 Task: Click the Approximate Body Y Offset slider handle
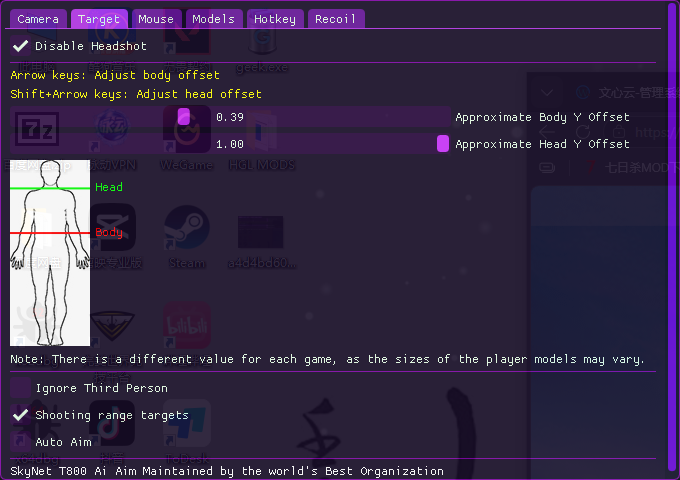(184, 117)
